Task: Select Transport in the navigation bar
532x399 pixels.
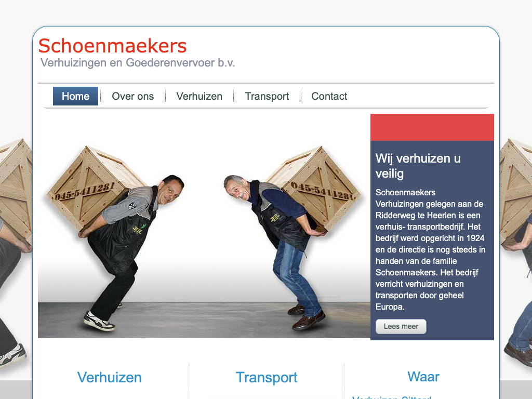Action: coord(267,96)
